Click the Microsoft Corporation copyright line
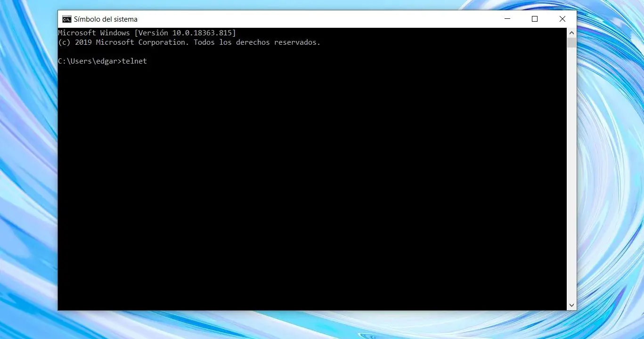 [189, 42]
